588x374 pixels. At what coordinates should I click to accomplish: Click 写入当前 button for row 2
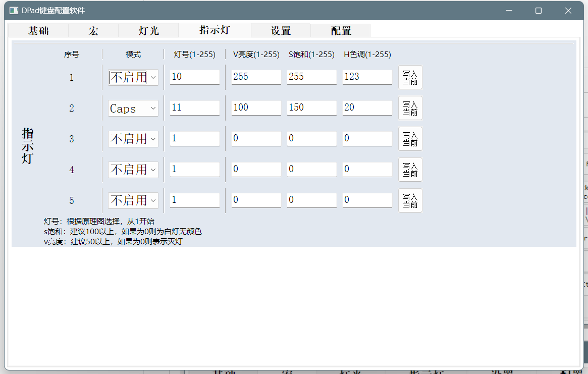tap(410, 108)
